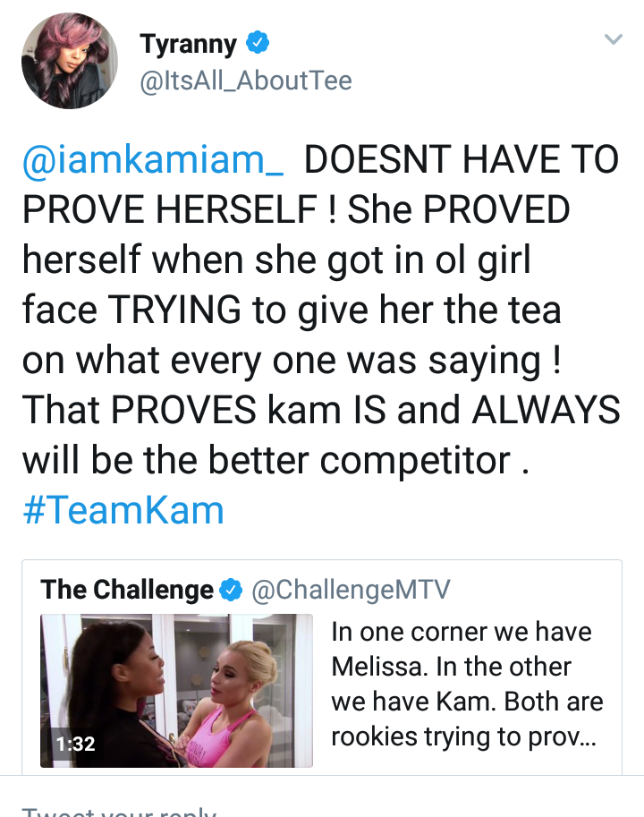The height and width of the screenshot is (817, 644).
Task: Click The Challenge verified checkmark badge
Action: pyautogui.click(x=231, y=590)
